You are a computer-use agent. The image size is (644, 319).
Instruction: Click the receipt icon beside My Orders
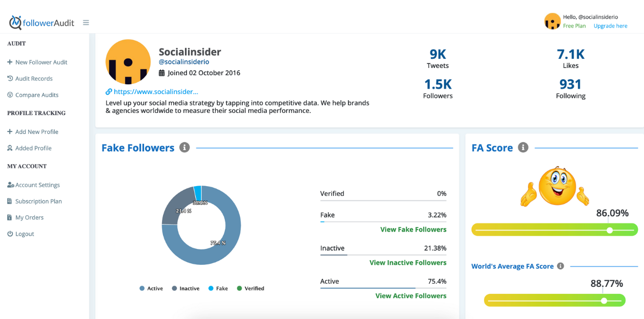coord(10,217)
